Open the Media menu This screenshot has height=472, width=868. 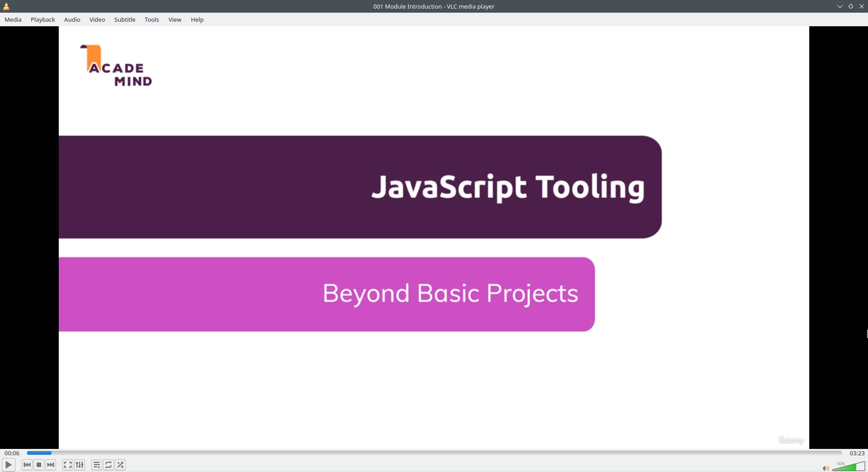click(13, 19)
